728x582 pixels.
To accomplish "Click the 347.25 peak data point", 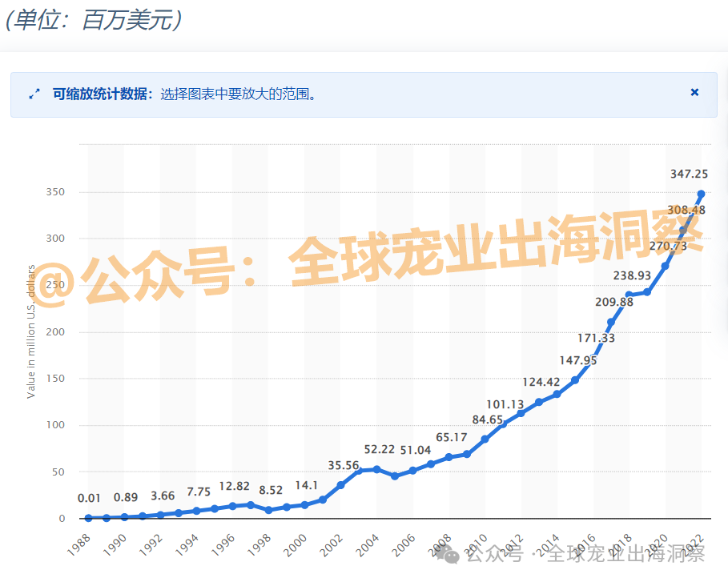I will coord(701,194).
